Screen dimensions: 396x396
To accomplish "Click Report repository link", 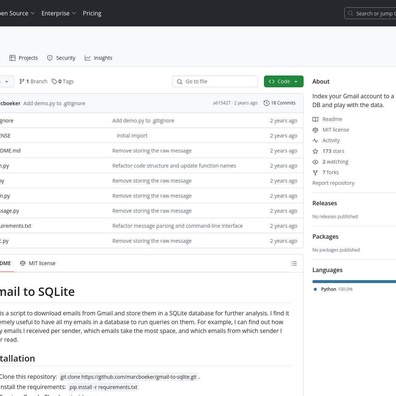I will 333,183.
